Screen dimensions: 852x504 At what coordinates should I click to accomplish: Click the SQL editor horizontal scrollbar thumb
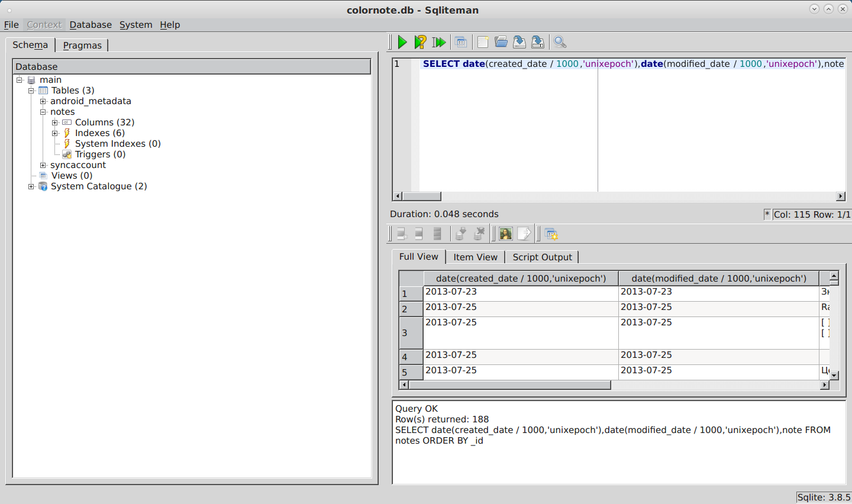[421, 196]
